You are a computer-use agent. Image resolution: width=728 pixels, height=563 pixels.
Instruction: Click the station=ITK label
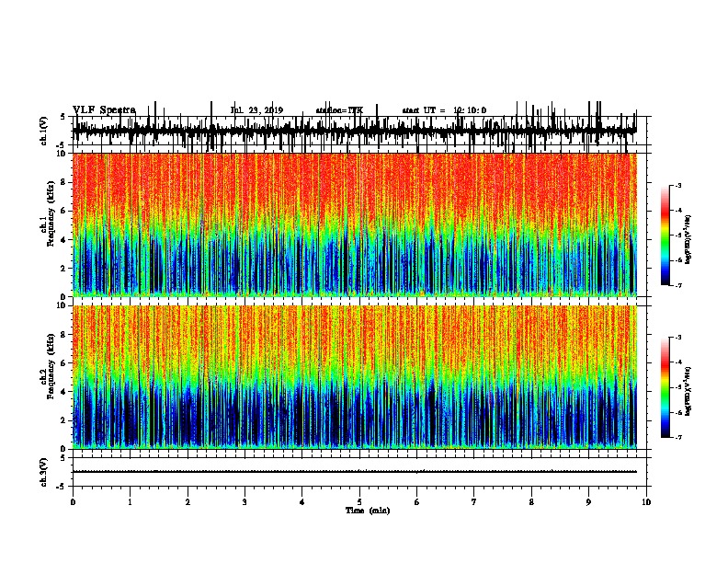coord(339,110)
